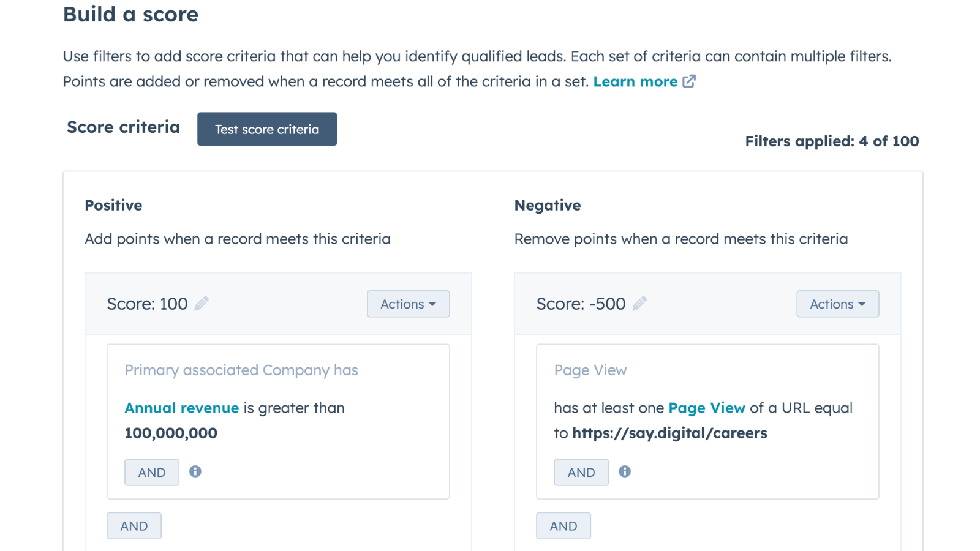The width and height of the screenshot is (980, 551).
Task: Click info icon beside Annual revenue AND button
Action: pos(195,471)
